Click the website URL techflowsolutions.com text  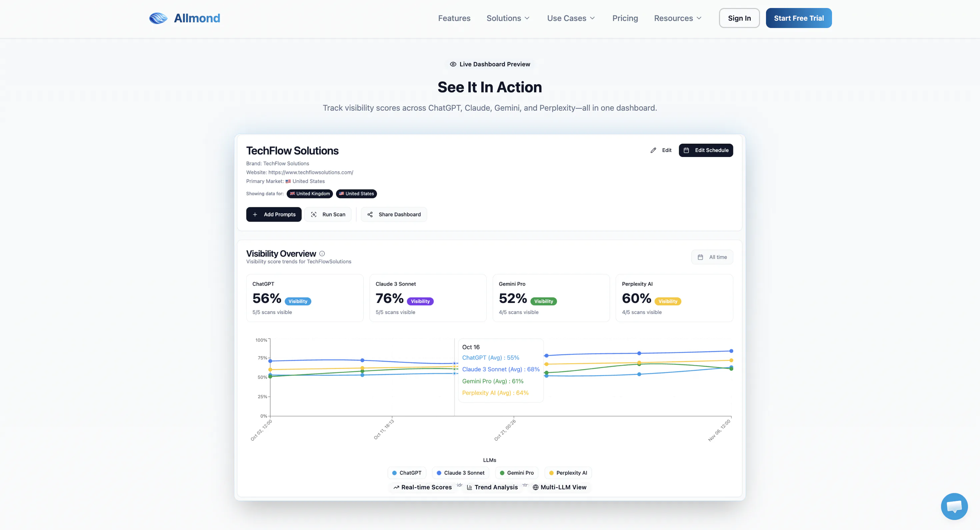(311, 172)
